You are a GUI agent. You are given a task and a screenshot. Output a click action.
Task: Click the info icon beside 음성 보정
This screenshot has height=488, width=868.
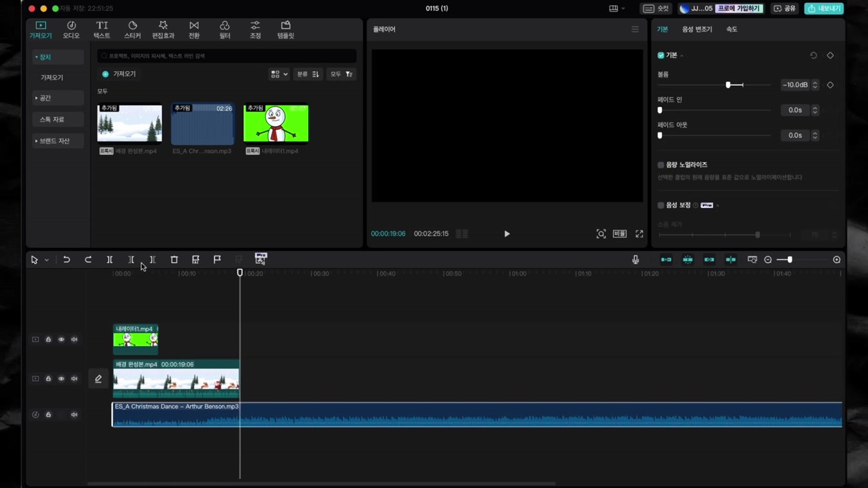coord(696,205)
